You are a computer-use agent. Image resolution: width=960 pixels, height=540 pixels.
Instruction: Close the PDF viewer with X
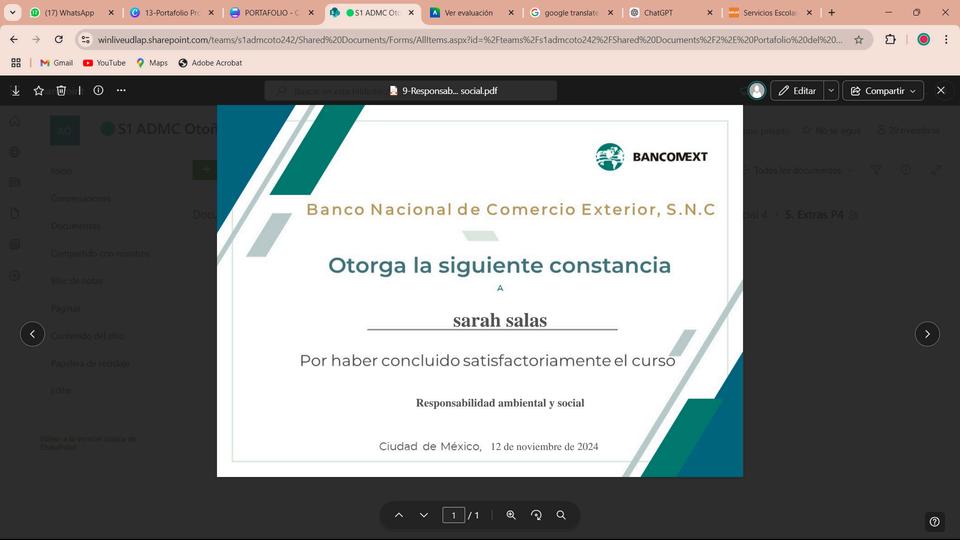(x=941, y=90)
